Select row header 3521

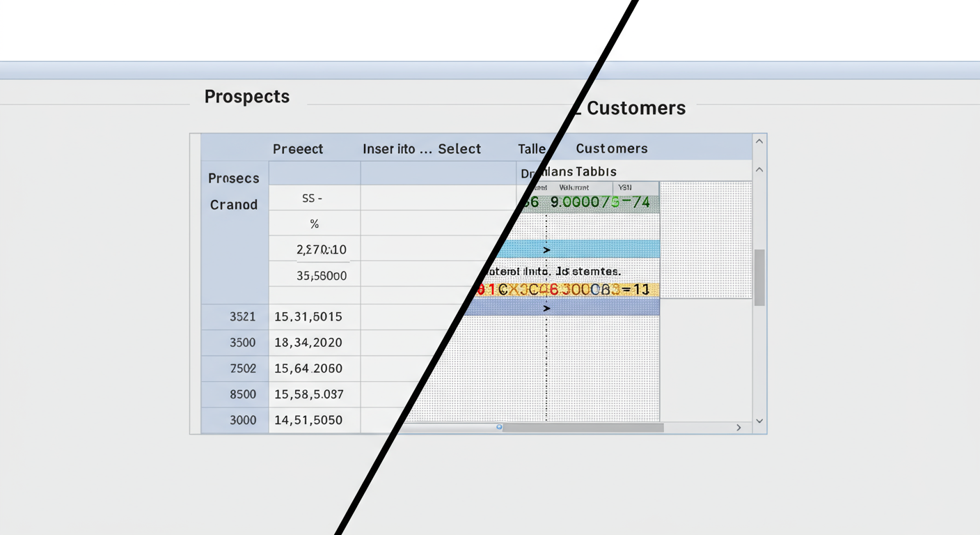(243, 316)
